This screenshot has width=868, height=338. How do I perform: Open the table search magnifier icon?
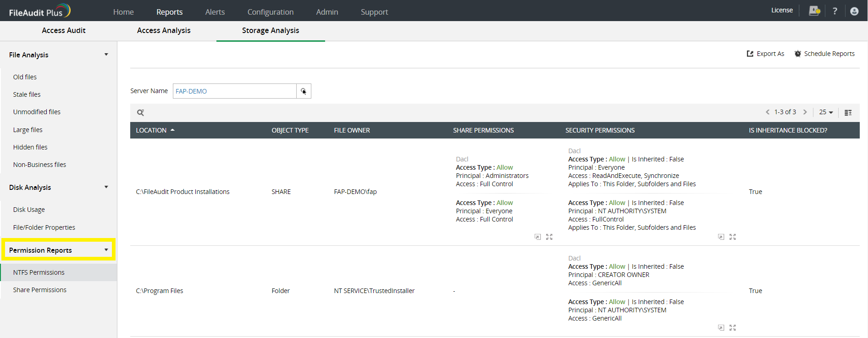coord(140,112)
